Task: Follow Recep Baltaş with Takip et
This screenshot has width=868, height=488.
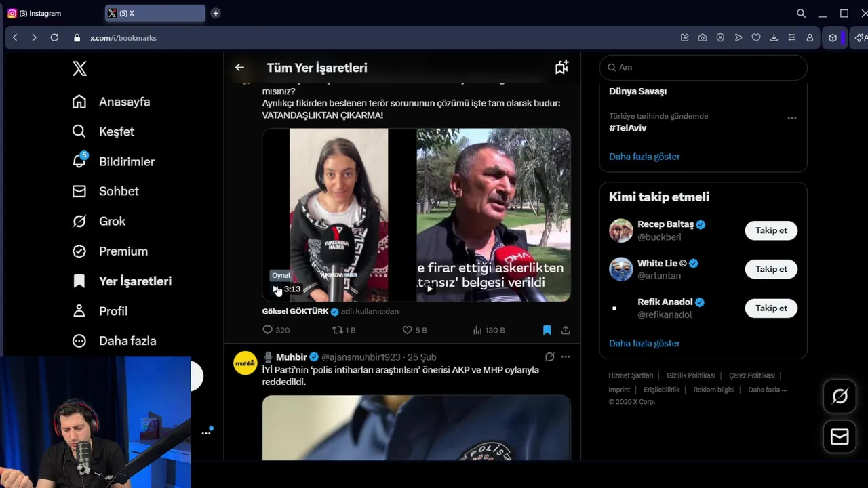Action: (771, 230)
